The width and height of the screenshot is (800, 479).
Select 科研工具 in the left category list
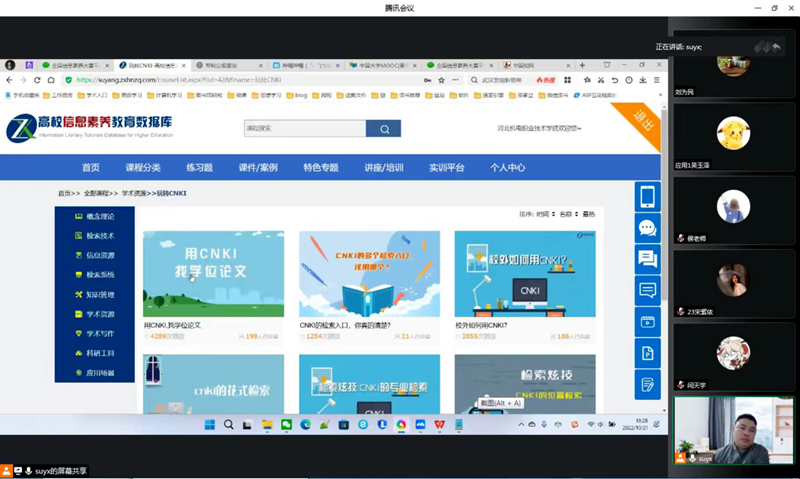click(x=95, y=353)
